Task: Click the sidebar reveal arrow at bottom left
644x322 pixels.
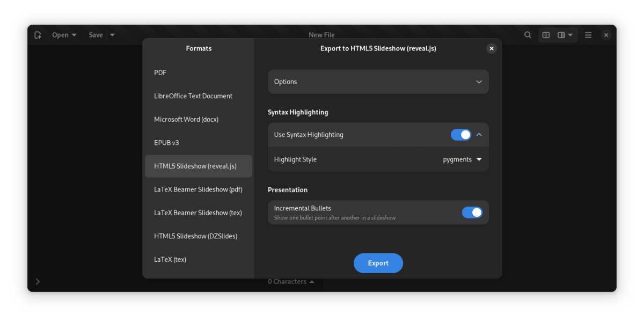Action: 38,281
